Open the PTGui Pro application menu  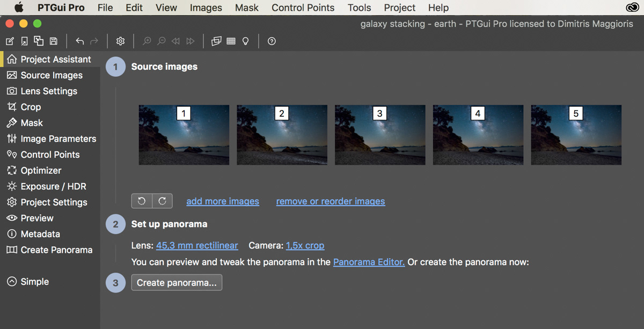[61, 8]
